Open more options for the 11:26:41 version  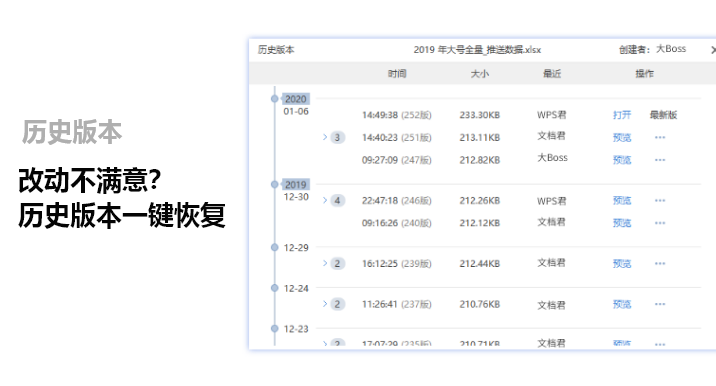point(660,304)
